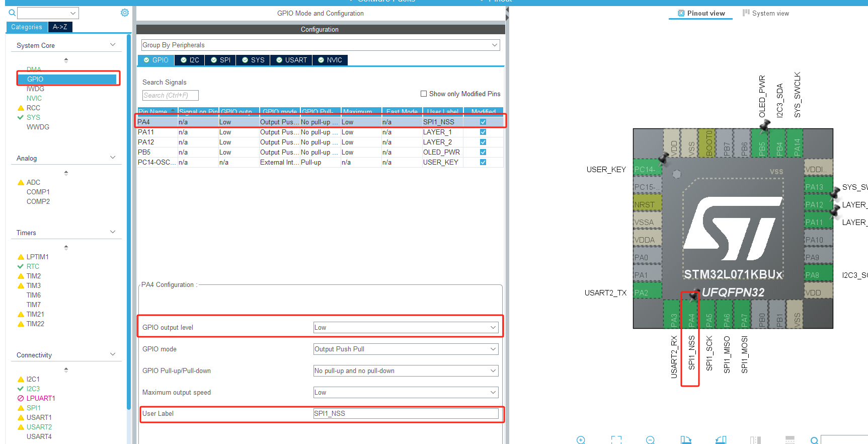The image size is (868, 444).
Task: Switch to SYS configuration tab
Action: pyautogui.click(x=253, y=60)
